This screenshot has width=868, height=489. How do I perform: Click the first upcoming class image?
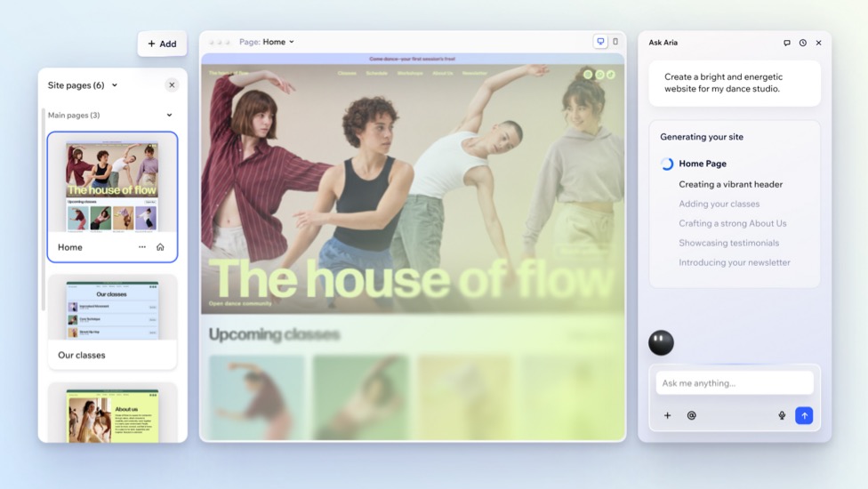(256, 397)
